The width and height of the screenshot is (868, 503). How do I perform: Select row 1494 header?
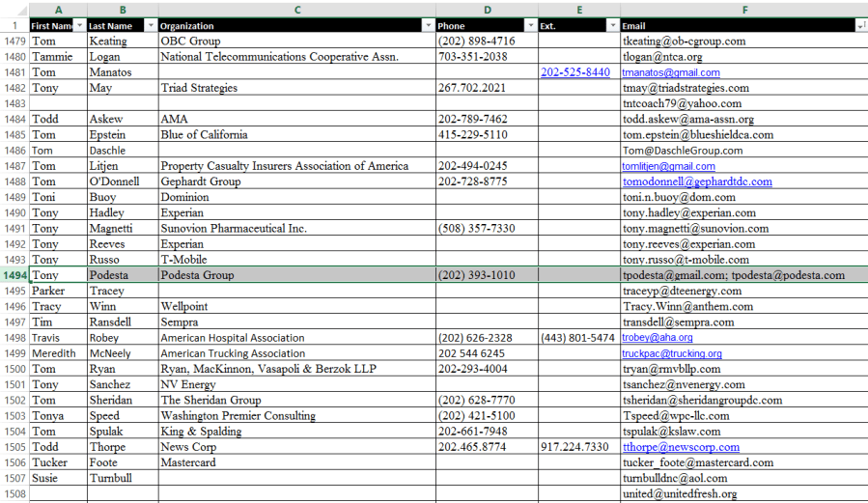click(14, 275)
